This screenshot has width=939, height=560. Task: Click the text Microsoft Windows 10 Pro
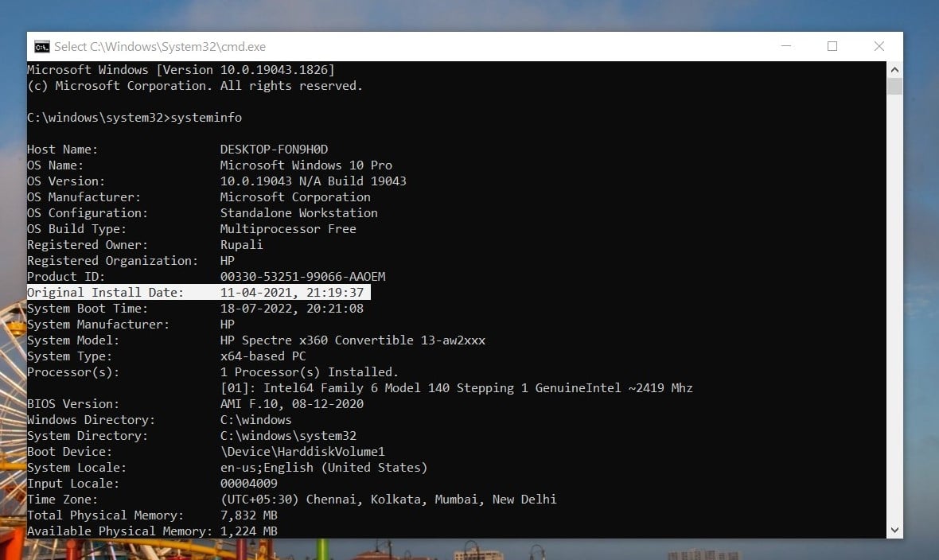[306, 165]
